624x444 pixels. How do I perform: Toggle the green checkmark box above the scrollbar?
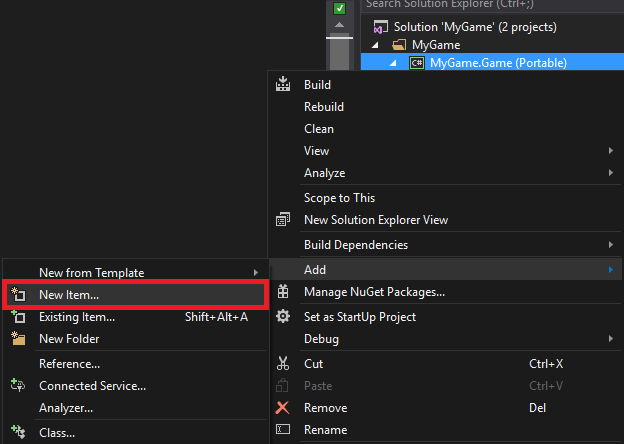(339, 8)
